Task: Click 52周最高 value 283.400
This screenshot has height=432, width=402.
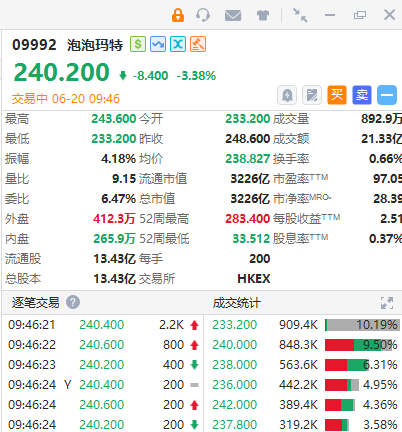Action: pyautogui.click(x=247, y=219)
